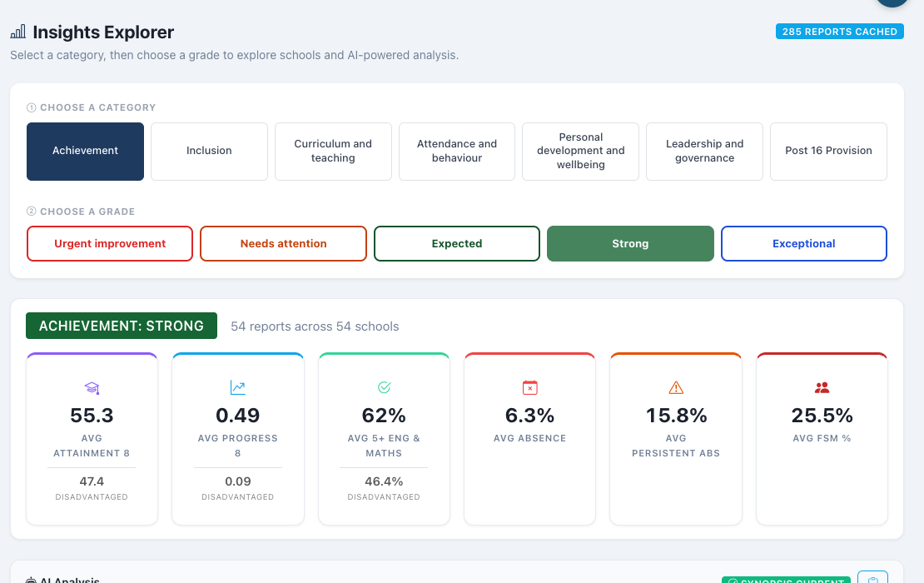Select the Inclusion category
Image resolution: width=924 pixels, height=583 pixels.
click(x=209, y=151)
